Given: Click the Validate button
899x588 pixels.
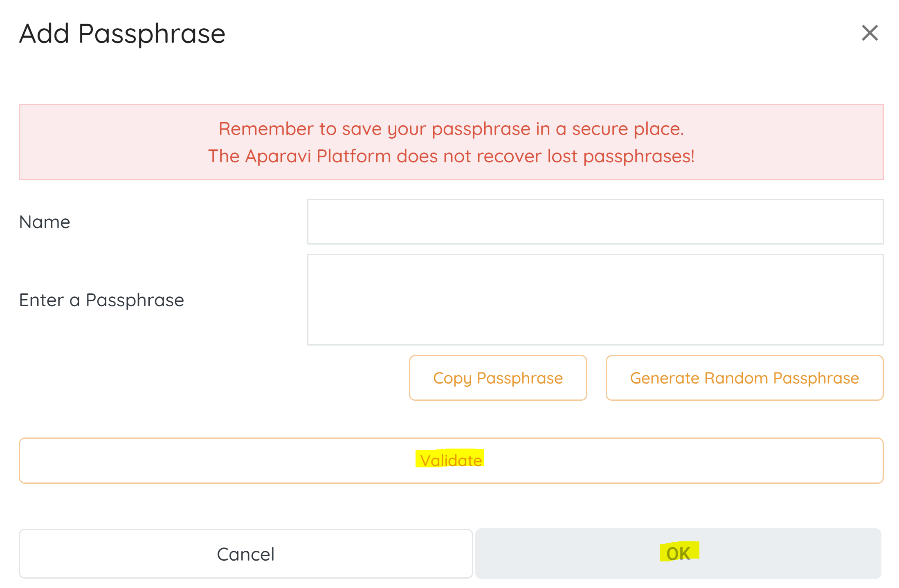Looking at the screenshot, I should tap(451, 460).
